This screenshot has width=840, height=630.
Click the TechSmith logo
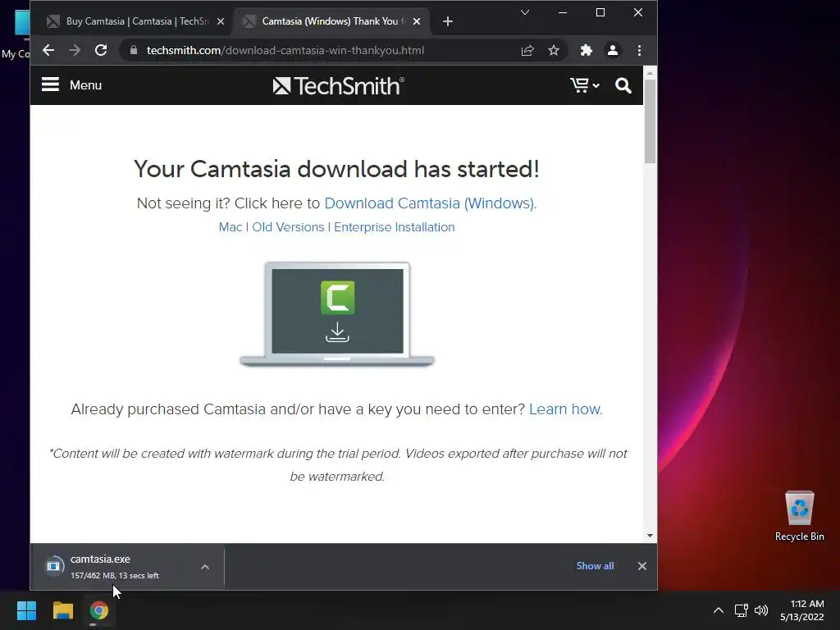(338, 85)
